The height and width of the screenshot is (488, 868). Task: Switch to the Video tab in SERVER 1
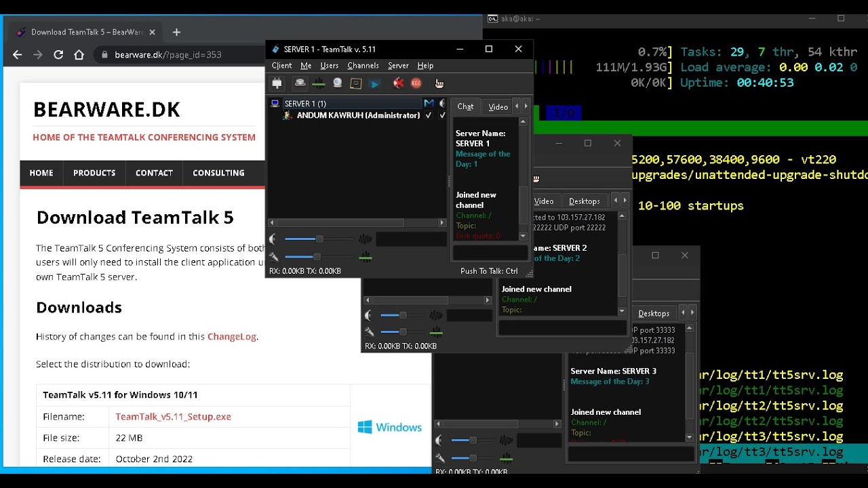pos(498,107)
